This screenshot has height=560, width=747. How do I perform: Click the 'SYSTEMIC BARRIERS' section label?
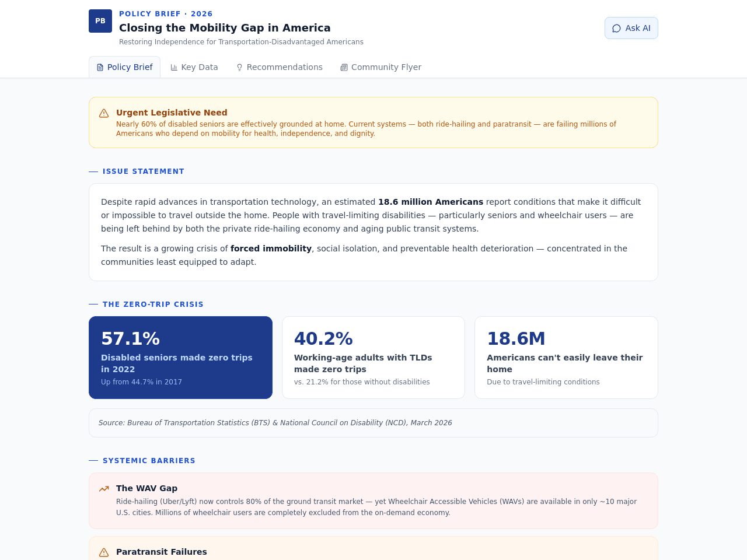pyautogui.click(x=149, y=461)
